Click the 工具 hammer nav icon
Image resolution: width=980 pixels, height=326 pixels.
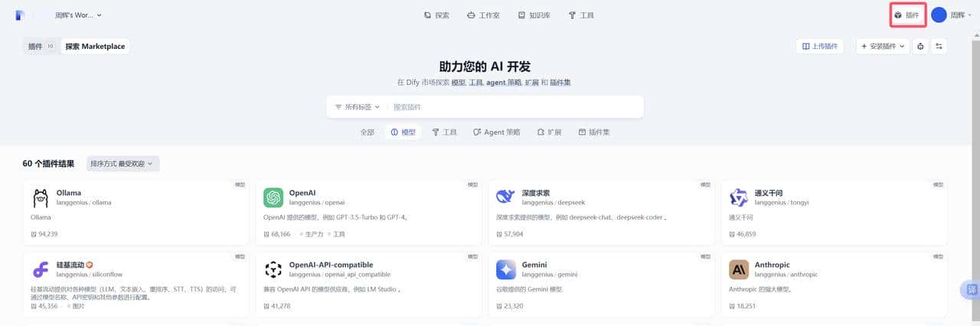coord(572,15)
